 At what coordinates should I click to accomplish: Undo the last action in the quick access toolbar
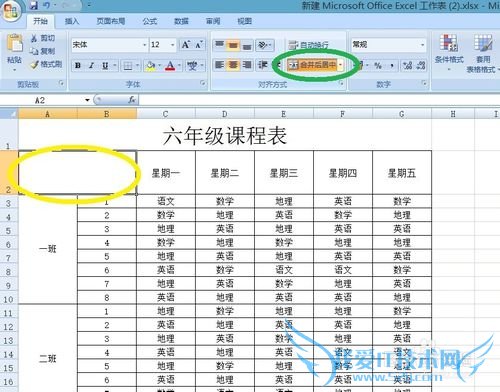click(47, 5)
